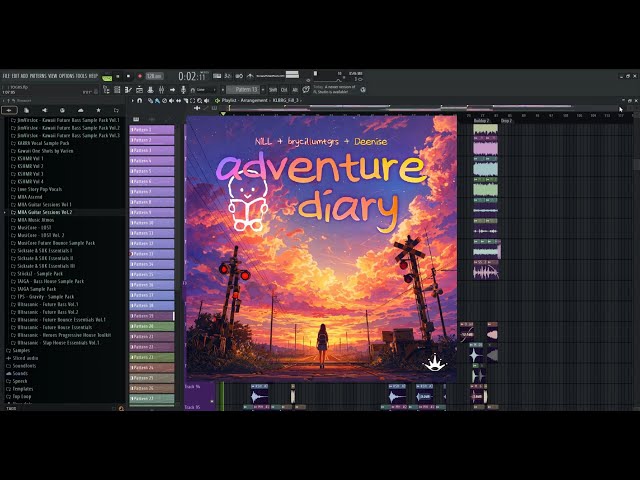Click the song time display
Viewport: 640px width, 480px height.
(x=192, y=76)
